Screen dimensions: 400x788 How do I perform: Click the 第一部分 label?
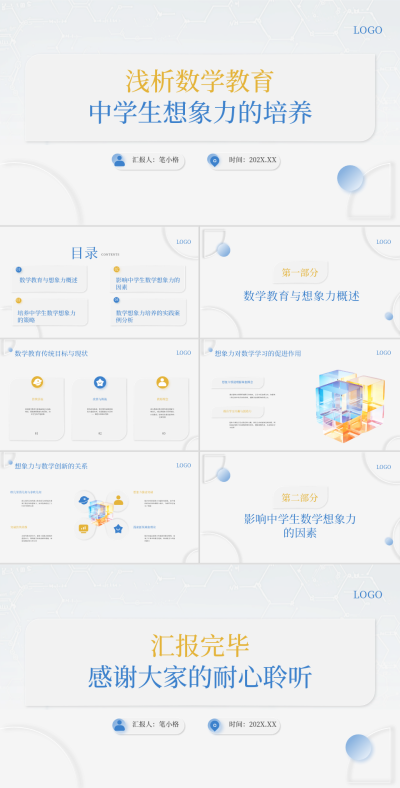point(300,272)
